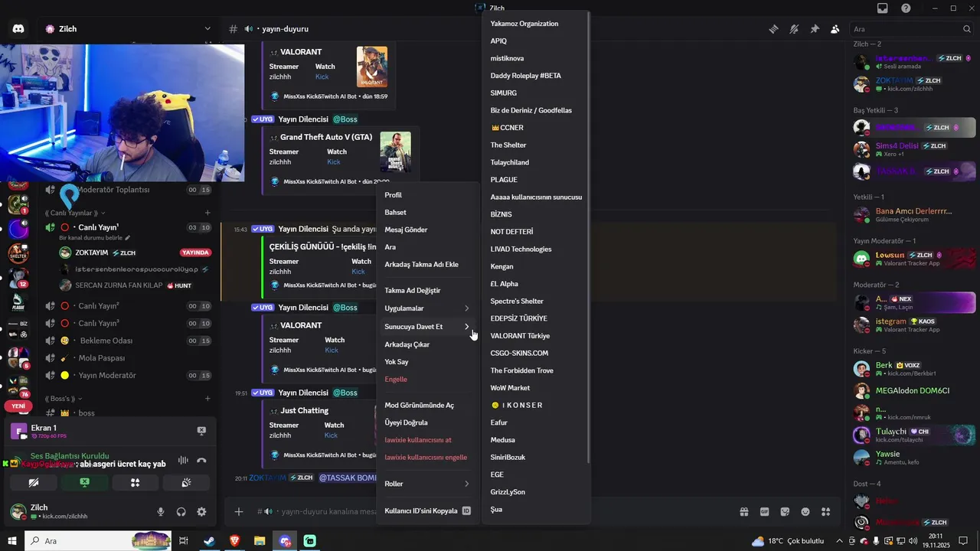
Task: Open the emoji picker
Action: pyautogui.click(x=805, y=511)
